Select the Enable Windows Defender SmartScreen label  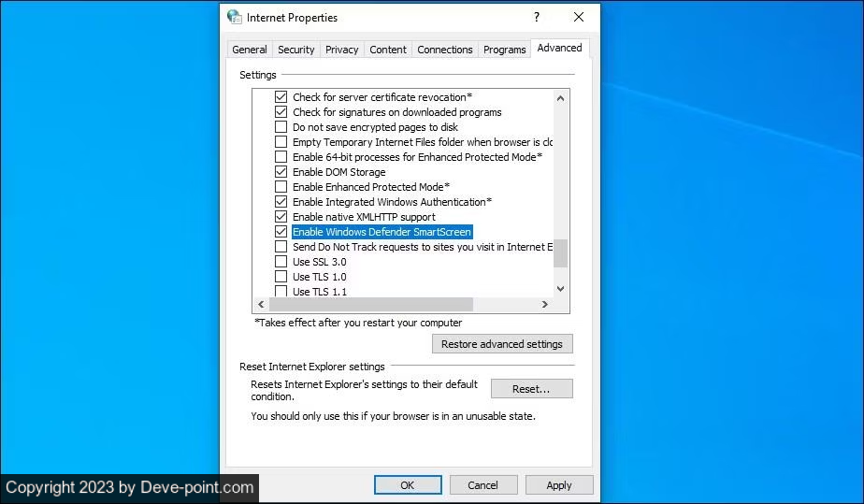382,232
